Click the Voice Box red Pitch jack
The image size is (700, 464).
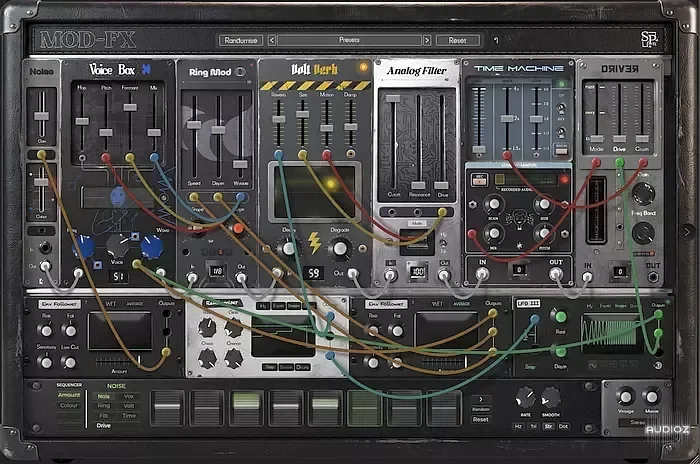pyautogui.click(x=106, y=157)
